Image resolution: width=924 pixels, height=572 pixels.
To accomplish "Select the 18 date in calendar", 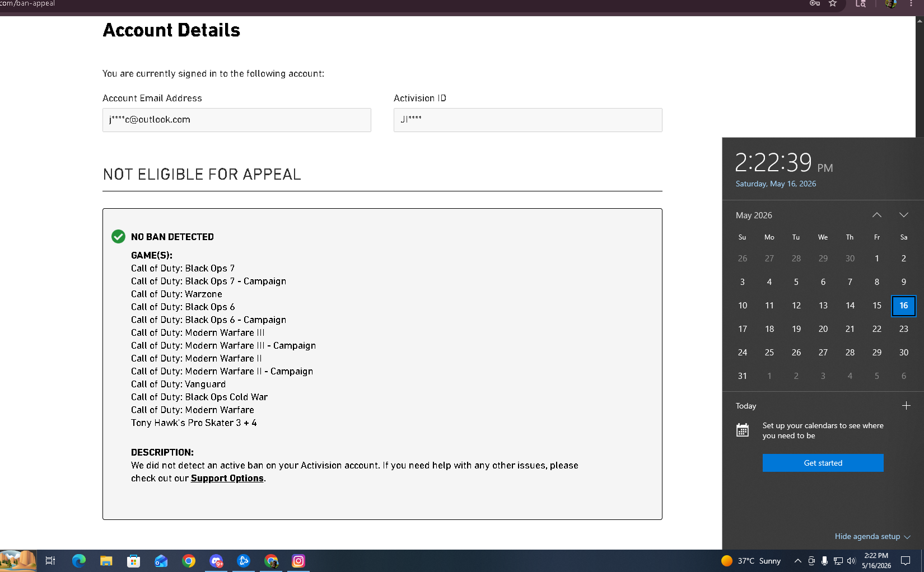I will 769,329.
